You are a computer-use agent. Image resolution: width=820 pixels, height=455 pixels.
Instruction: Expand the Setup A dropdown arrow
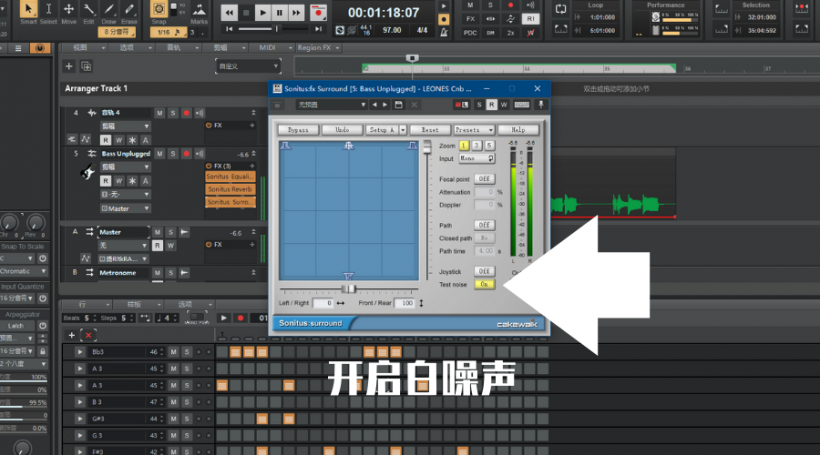pyautogui.click(x=403, y=130)
